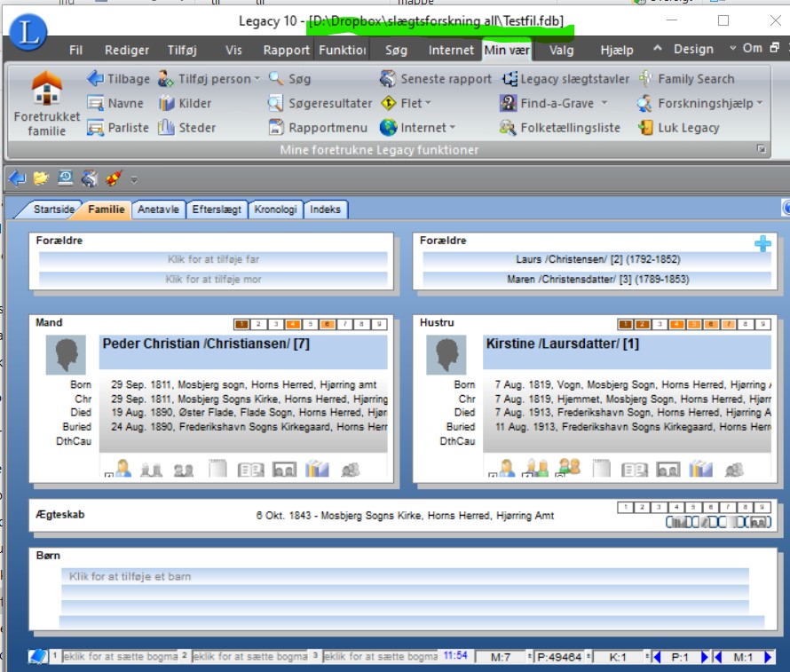Open Folketællingsliste census list

coord(560,128)
